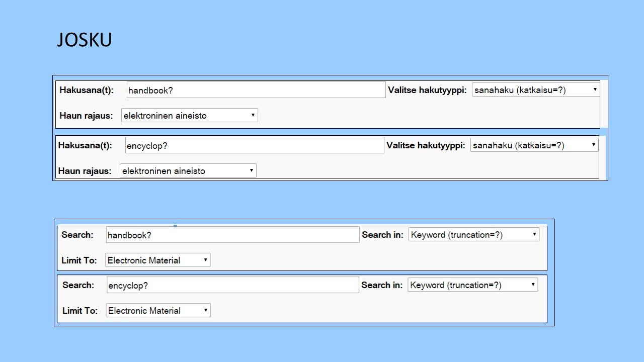This screenshot has width=644, height=362.
Task: Click 'Haun rajaus:' label below the Finnish encyclop? field
Action: tap(85, 171)
